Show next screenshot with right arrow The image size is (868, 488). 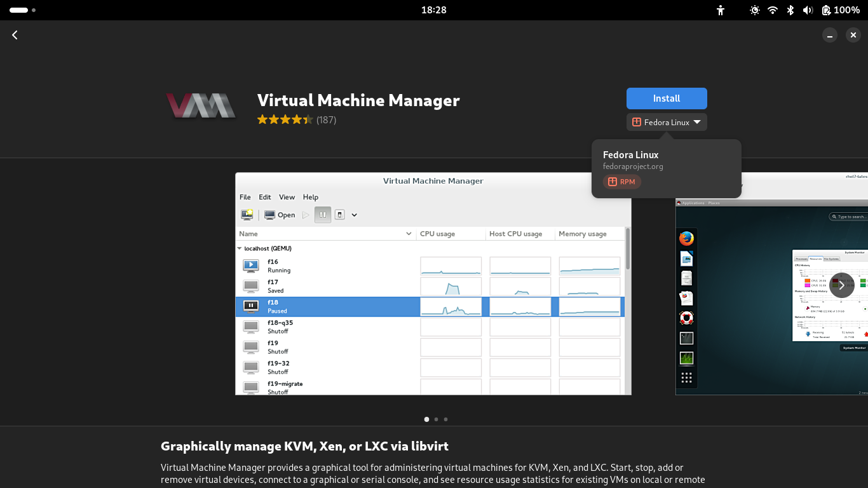pyautogui.click(x=842, y=285)
